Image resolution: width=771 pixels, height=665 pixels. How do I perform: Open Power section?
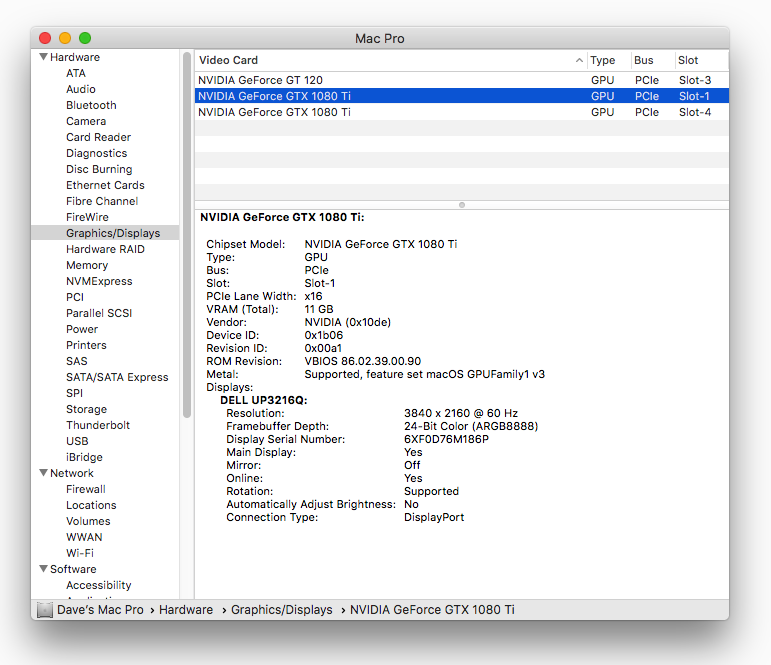[x=82, y=329]
